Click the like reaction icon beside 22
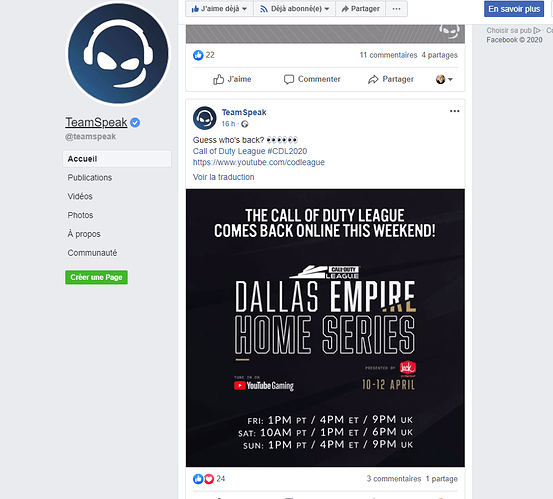This screenshot has height=499, width=553. (198, 55)
